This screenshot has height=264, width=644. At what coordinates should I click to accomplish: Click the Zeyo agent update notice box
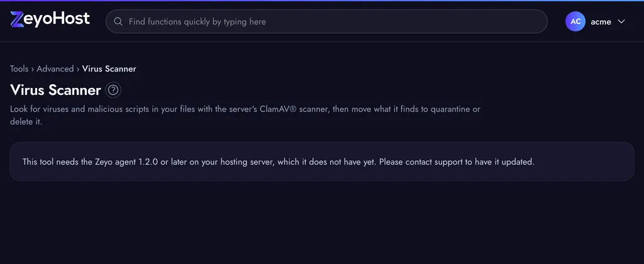point(322,162)
